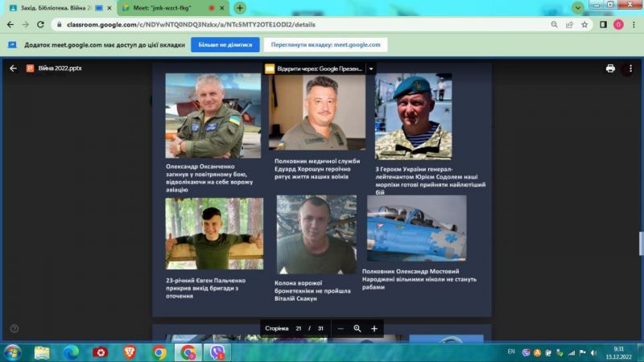Close the Захід. Бібліотека tab
Image resolution: width=644 pixels, height=362 pixels.
109,8
